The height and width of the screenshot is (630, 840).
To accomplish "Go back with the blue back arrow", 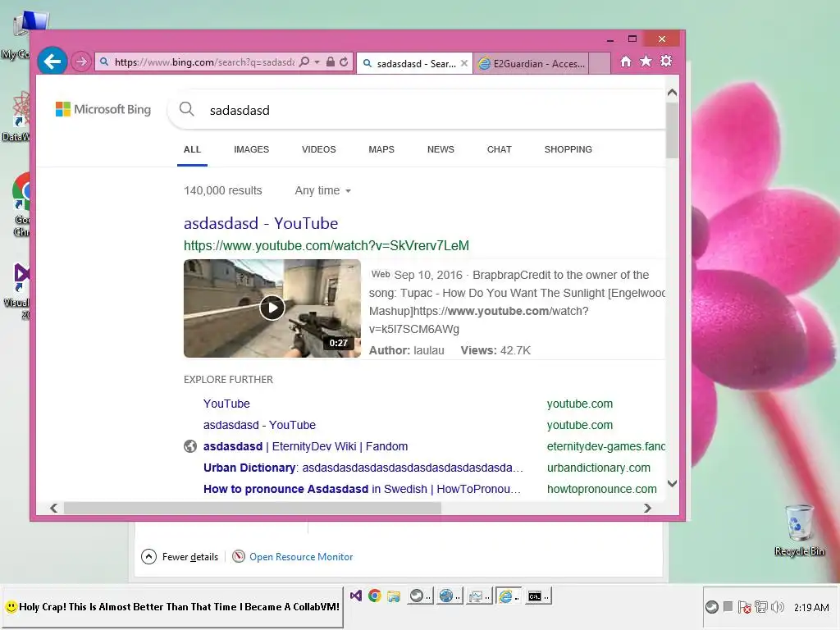I will pyautogui.click(x=52, y=62).
